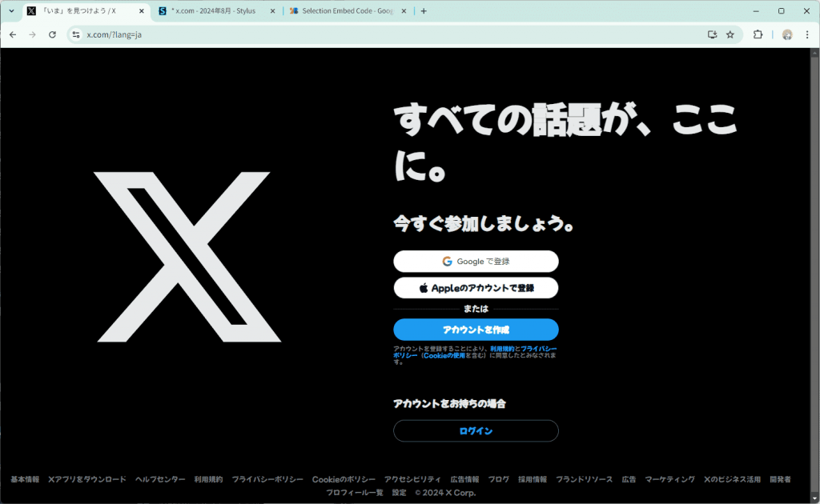Open 広告 footer link
820x504 pixels.
pos(629,479)
